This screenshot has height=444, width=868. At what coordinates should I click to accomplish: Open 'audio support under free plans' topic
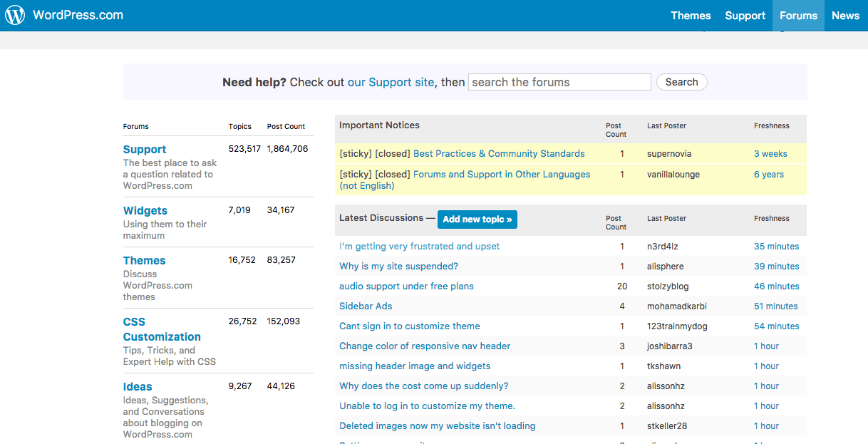coord(406,286)
